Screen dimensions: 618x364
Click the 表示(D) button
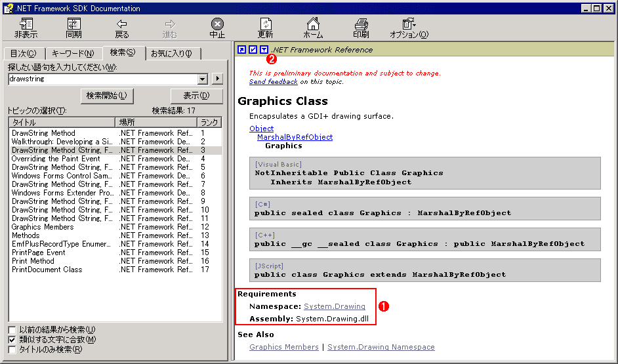[x=196, y=96]
